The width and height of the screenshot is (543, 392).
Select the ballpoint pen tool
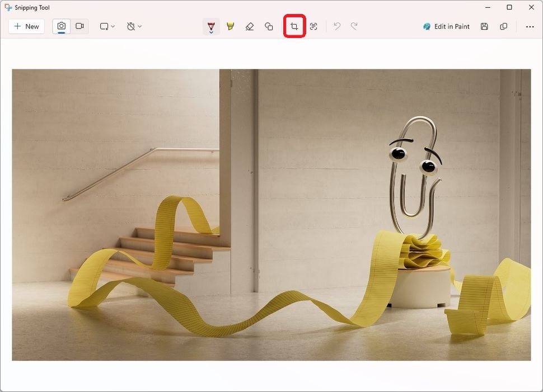pyautogui.click(x=211, y=25)
